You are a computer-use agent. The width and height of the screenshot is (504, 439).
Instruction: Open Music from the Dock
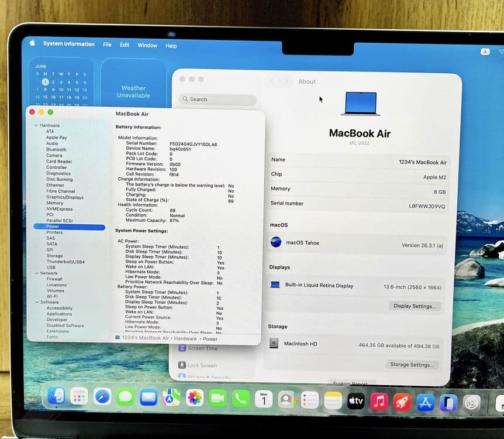(379, 402)
